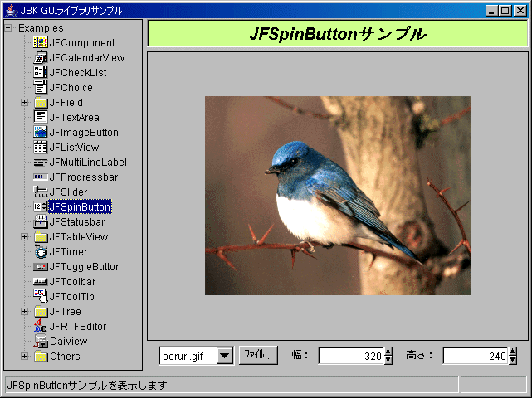Collapse the Examples root node
Viewport: 532px width, 398px height.
(8, 28)
